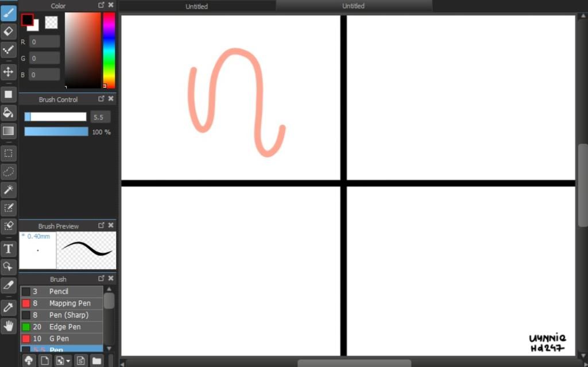Float the Brush Control panel
Image resolution: width=588 pixels, height=367 pixels.
pyautogui.click(x=101, y=99)
